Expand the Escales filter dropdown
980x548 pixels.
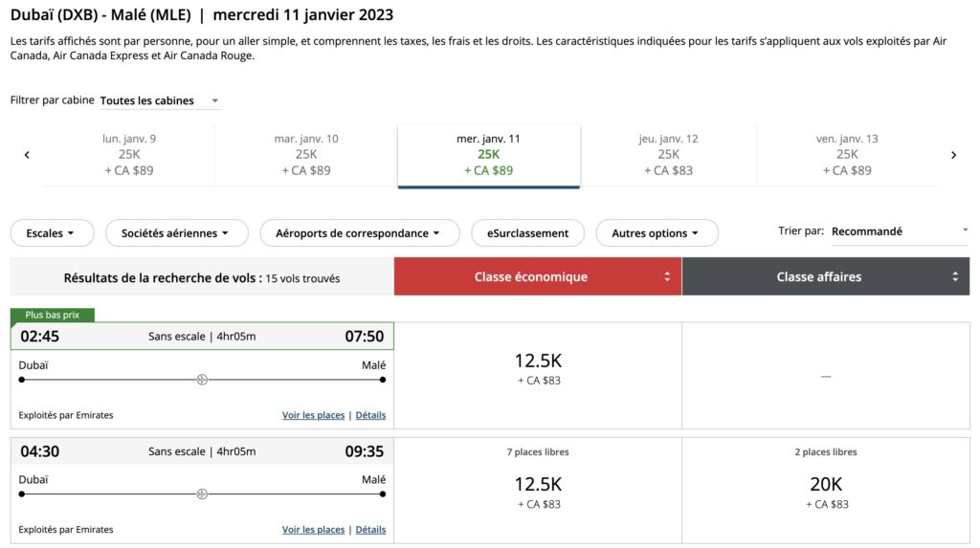52,232
